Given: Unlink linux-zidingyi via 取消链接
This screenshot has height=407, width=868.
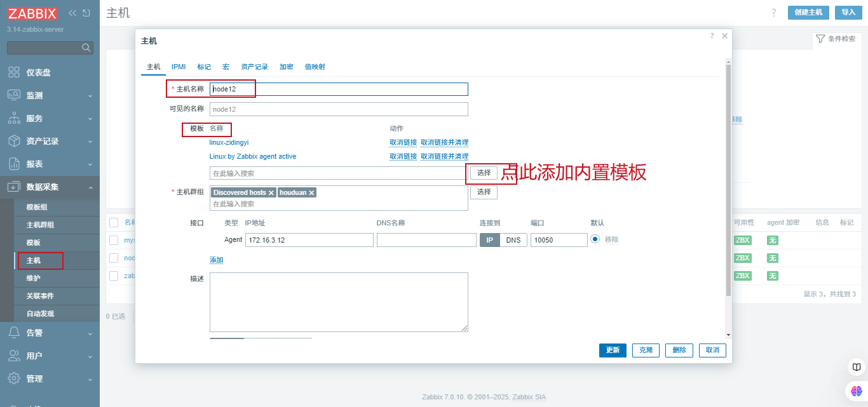Looking at the screenshot, I should tap(403, 142).
